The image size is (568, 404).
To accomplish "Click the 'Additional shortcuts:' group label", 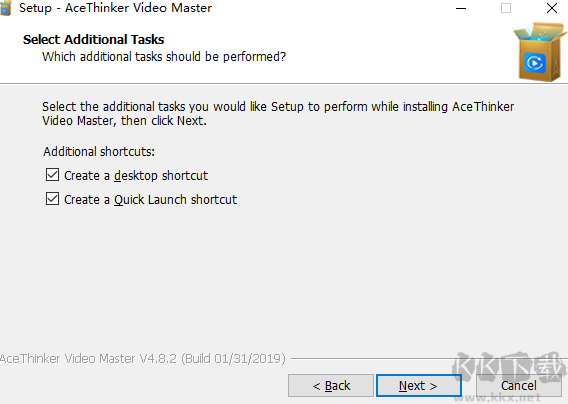I will [x=99, y=151].
